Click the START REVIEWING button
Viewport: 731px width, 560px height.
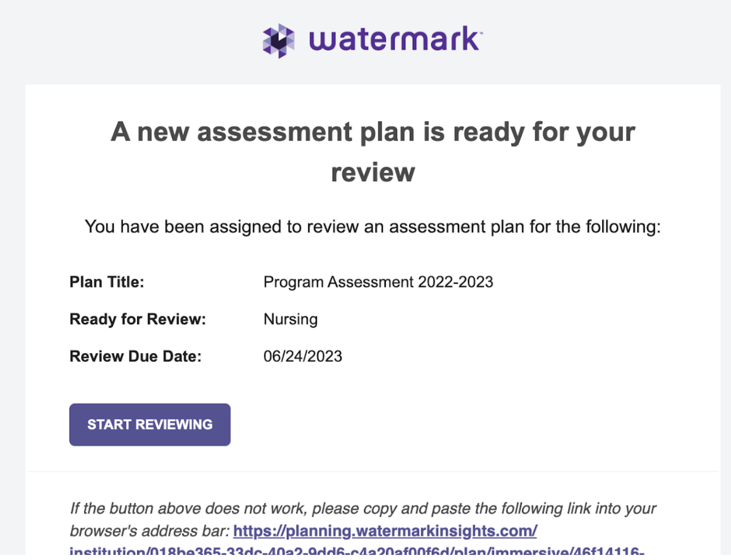click(150, 425)
